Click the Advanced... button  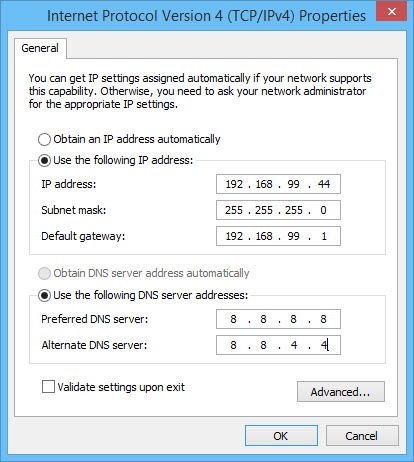point(341,392)
